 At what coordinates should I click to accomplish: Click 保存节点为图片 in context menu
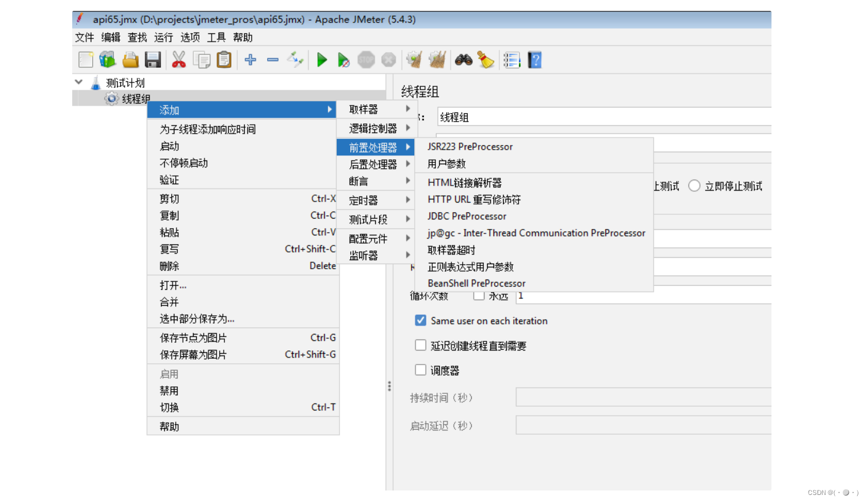(243, 338)
